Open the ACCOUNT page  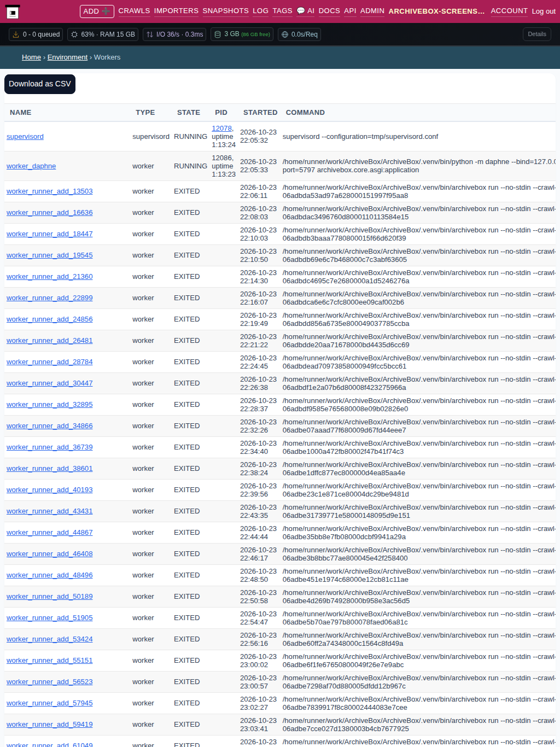coord(509,11)
